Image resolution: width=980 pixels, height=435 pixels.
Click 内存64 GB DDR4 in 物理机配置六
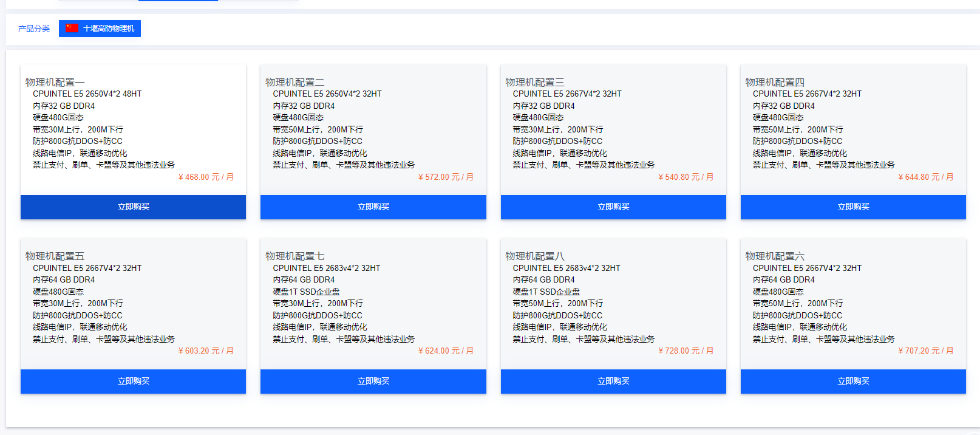(x=784, y=279)
